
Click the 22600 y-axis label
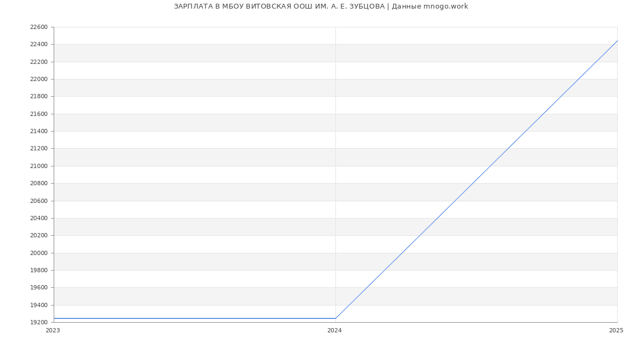(x=39, y=27)
